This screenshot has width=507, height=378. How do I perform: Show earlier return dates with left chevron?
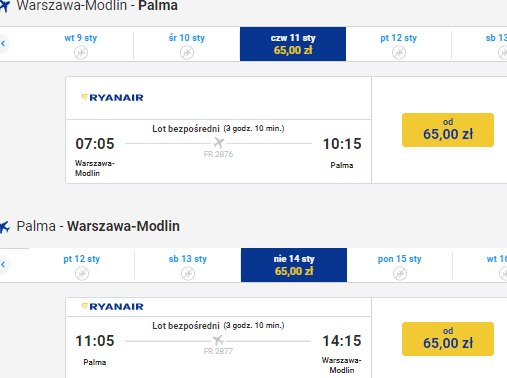3,265
